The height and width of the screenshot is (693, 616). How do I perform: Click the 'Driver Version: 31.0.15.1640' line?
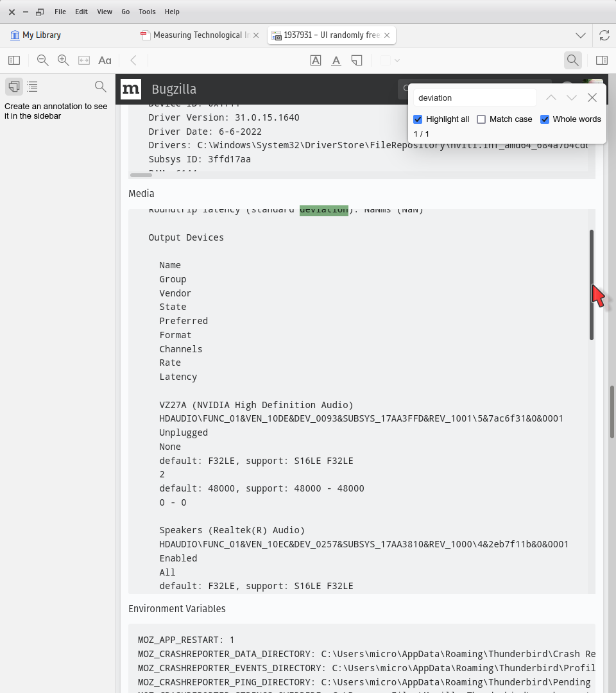[x=223, y=117]
